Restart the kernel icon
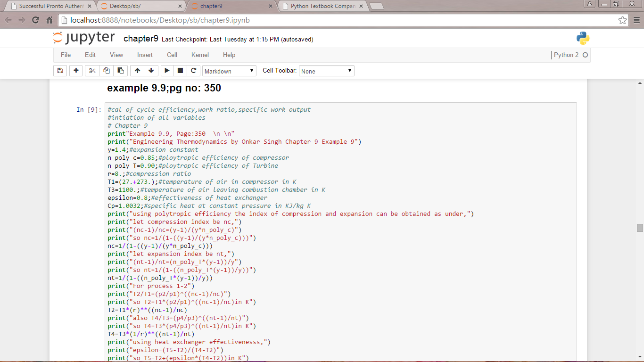This screenshot has width=644, height=362. click(x=193, y=71)
